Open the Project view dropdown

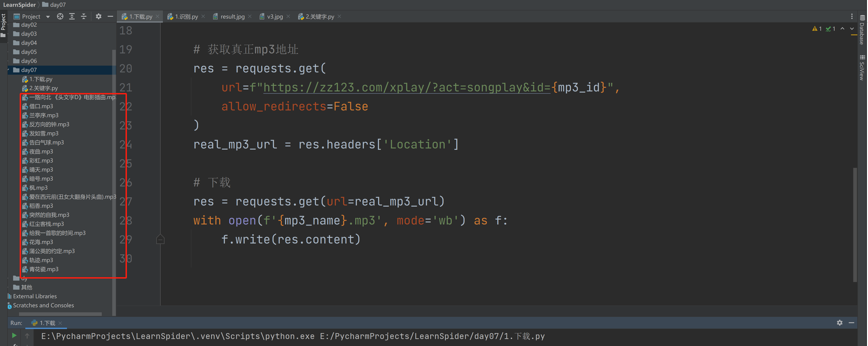(x=48, y=17)
